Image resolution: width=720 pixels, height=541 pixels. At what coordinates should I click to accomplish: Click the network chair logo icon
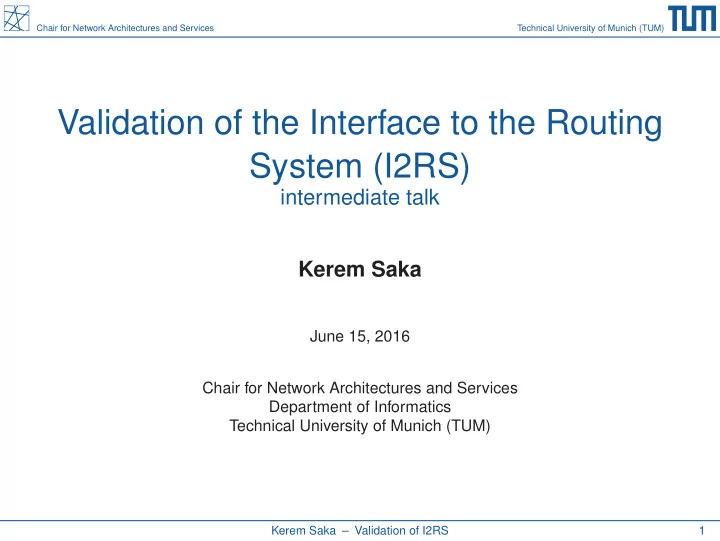click(17, 18)
